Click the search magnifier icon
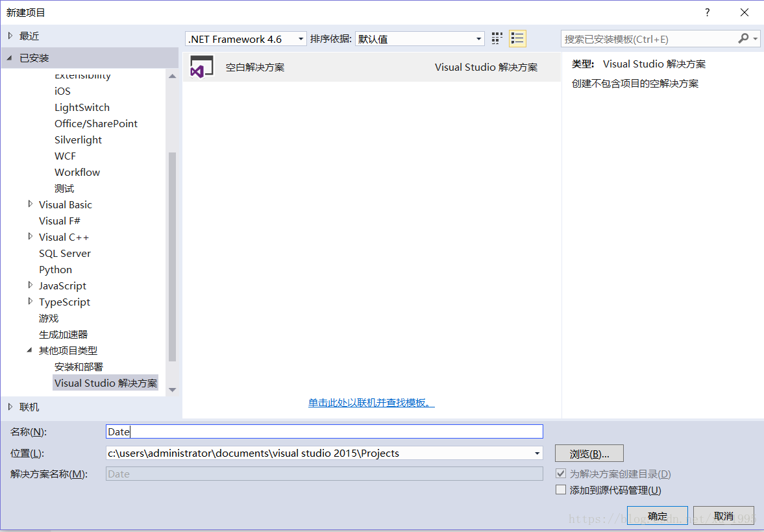 point(743,38)
